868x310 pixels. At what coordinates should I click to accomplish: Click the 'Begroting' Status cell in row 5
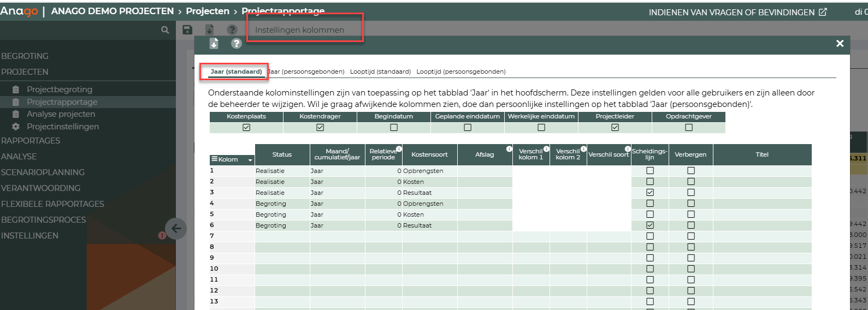coord(282,214)
